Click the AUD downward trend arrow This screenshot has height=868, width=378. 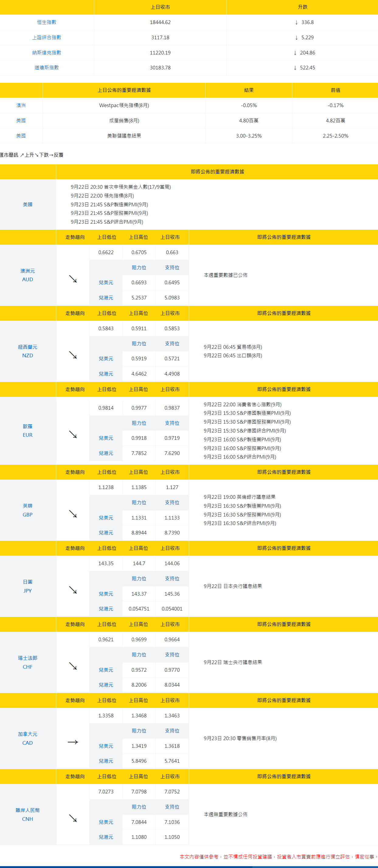coord(73,279)
